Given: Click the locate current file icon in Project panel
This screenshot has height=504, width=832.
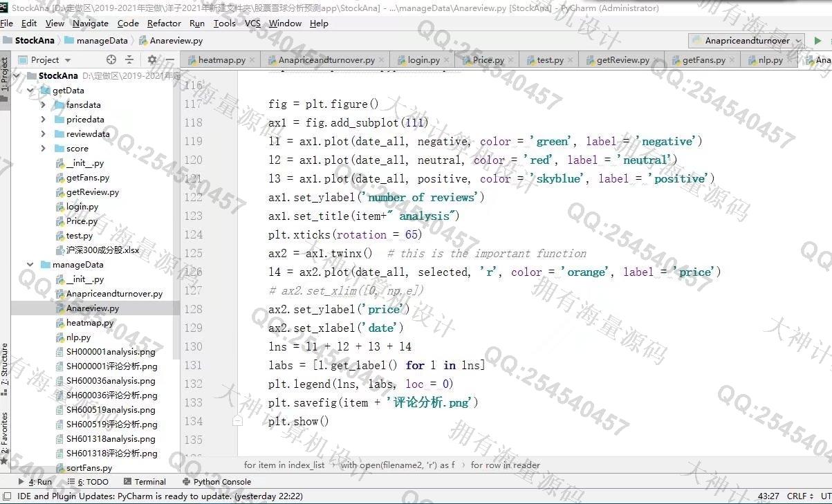Looking at the screenshot, I should 111,59.
